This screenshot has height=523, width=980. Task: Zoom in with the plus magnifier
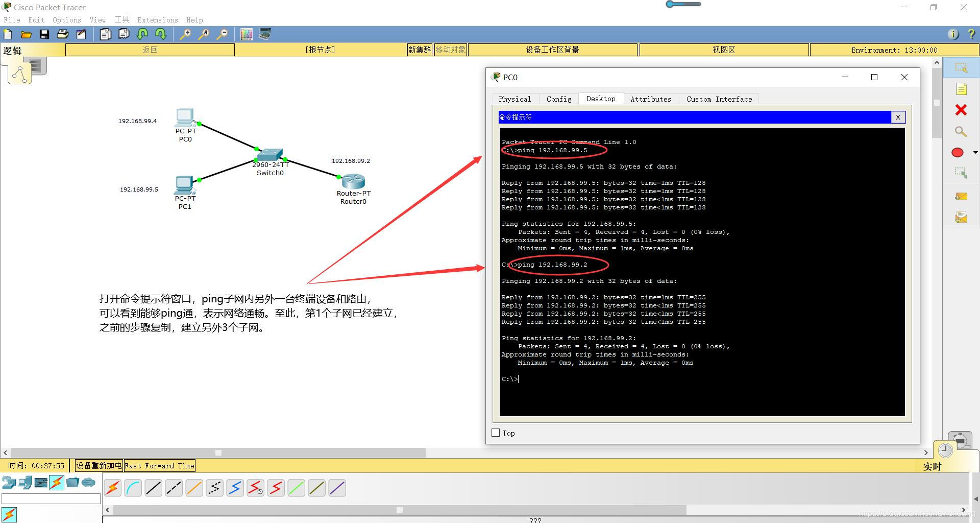click(185, 34)
